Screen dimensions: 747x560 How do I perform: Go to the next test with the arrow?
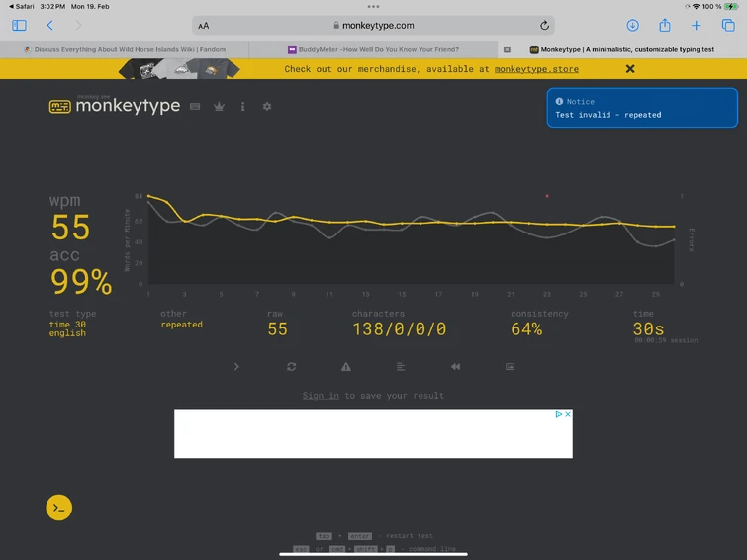(236, 366)
